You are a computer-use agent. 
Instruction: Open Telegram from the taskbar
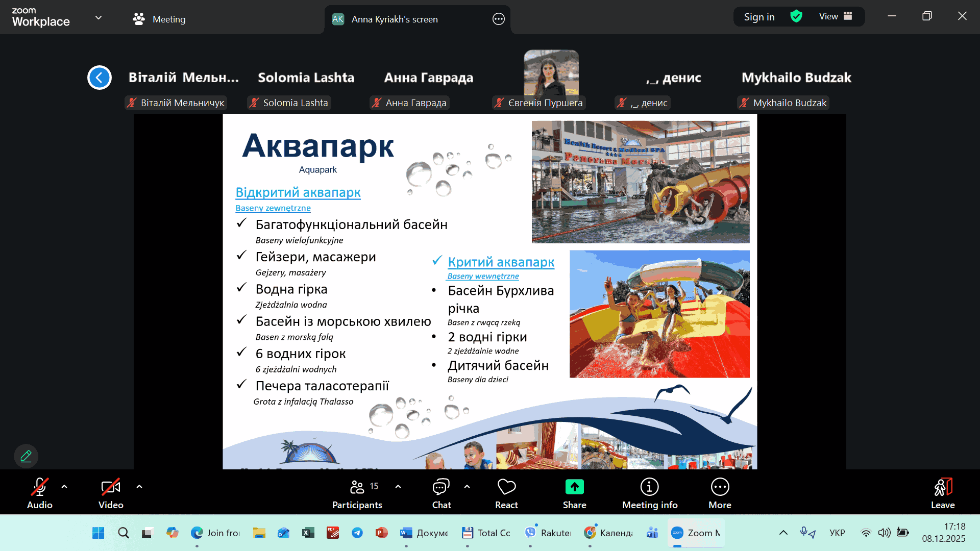[357, 533]
